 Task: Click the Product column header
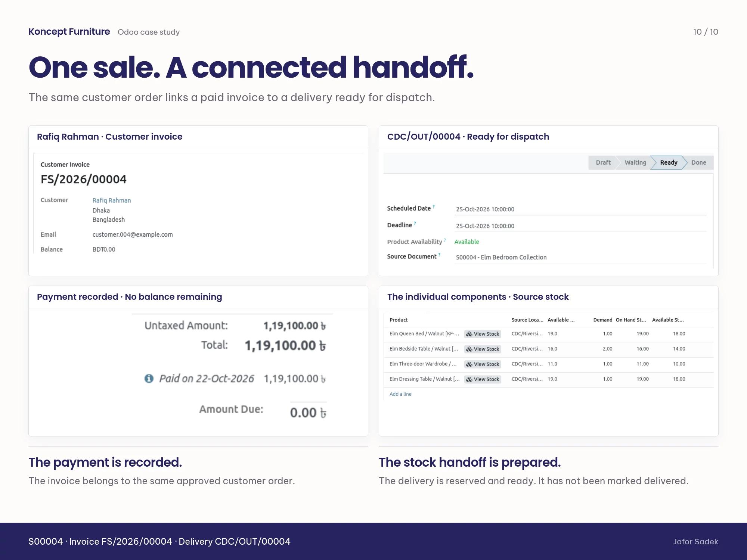coord(399,320)
